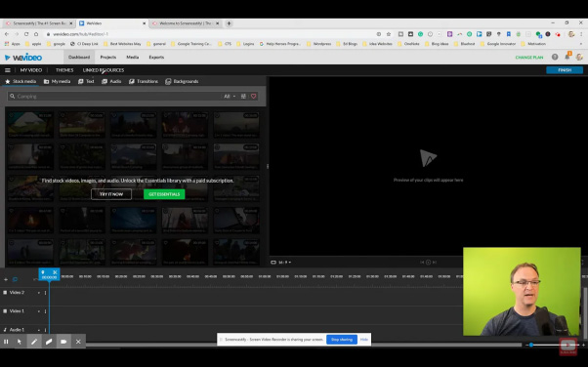Click the magnifier icon in the search bar

click(x=13, y=97)
